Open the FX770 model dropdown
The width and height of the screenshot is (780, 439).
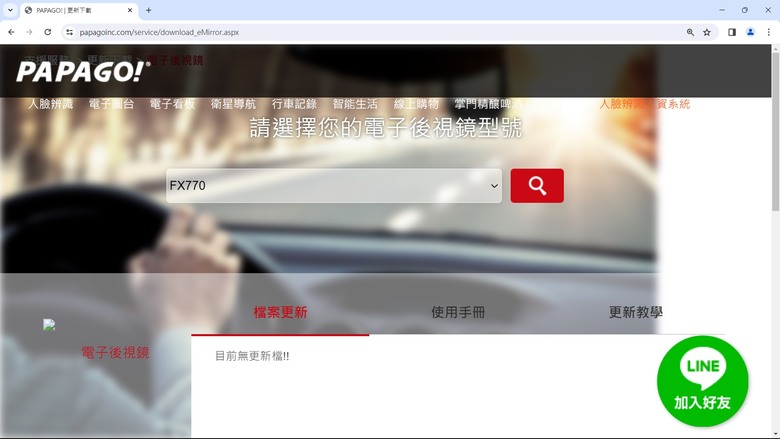point(334,185)
